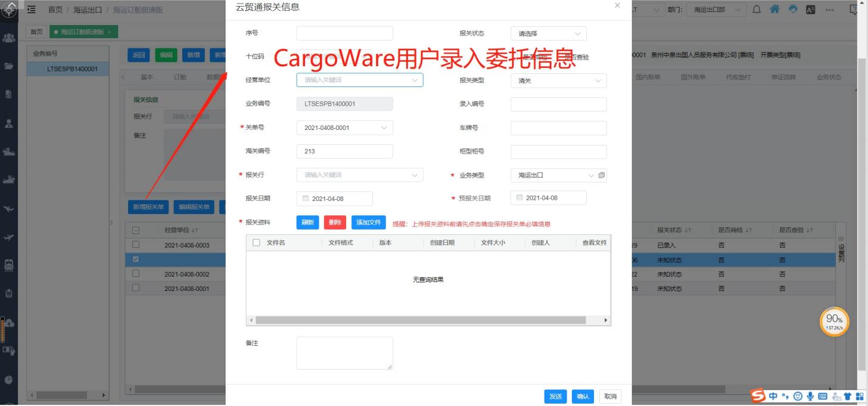Image resolution: width=868 pixels, height=406 pixels.
Task: Open the 经营单位 keyword dropdown
Action: 360,80
